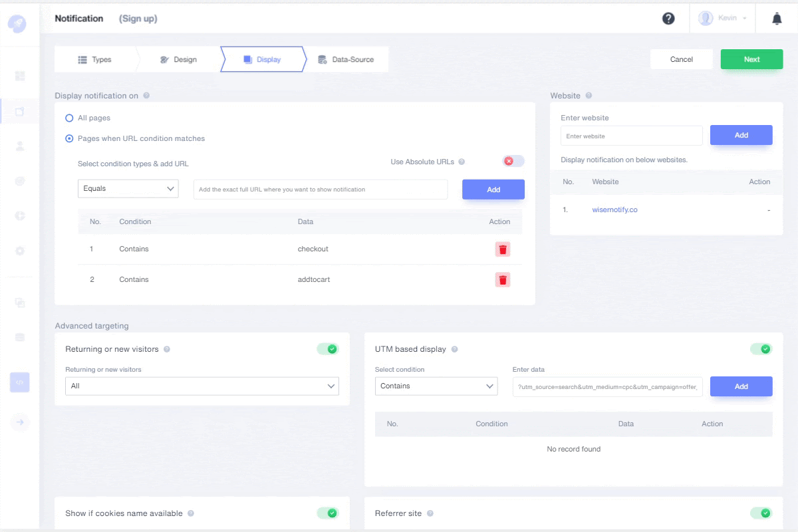Delete the addtocart condition row
Viewport: 798px width, 532px height.
pos(503,280)
